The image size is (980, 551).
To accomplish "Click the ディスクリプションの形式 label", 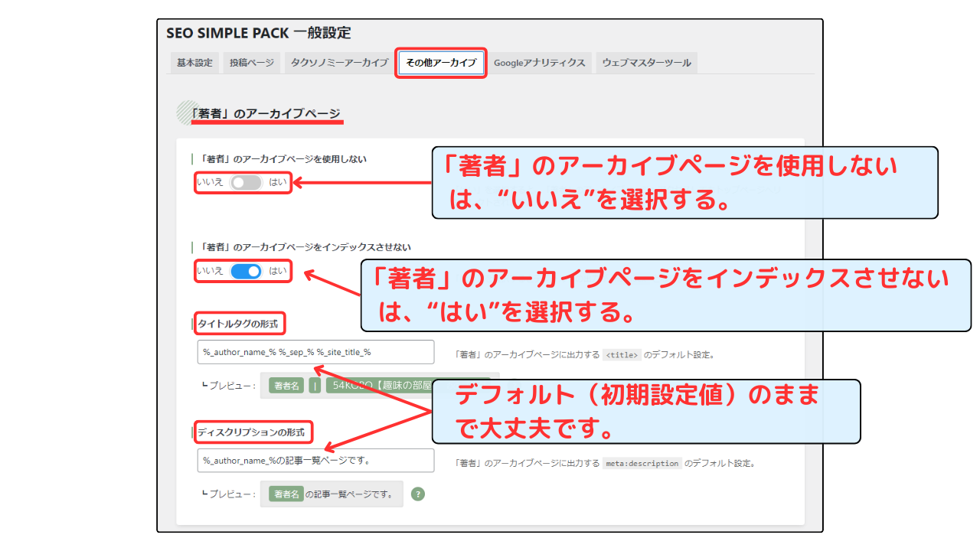I will (251, 433).
